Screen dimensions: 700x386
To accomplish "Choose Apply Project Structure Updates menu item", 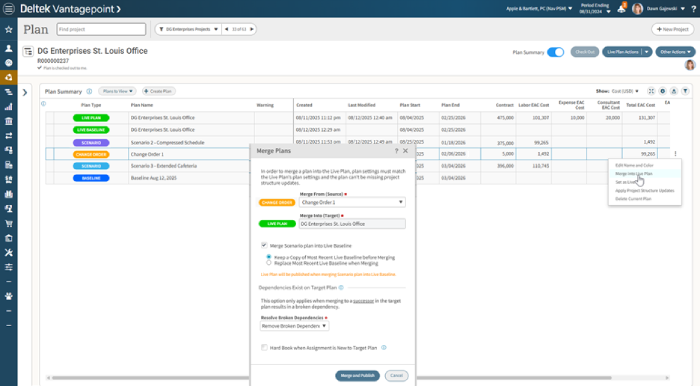I will 645,191.
